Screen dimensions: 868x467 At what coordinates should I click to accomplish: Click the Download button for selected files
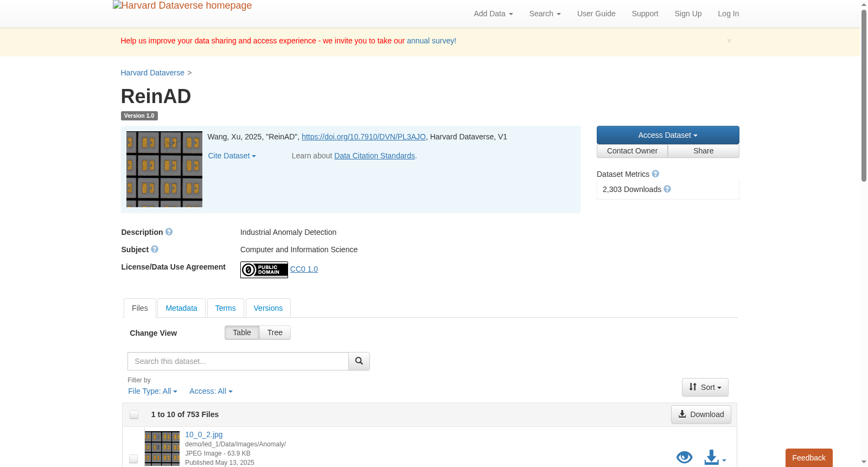(701, 414)
